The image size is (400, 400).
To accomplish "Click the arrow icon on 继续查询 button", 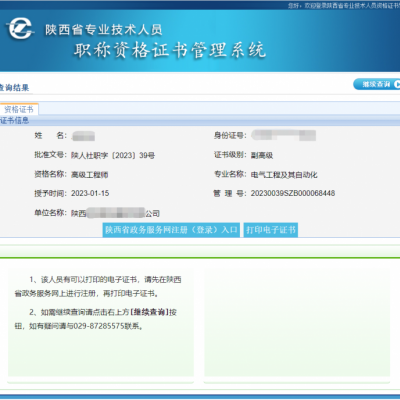I will tap(397, 84).
